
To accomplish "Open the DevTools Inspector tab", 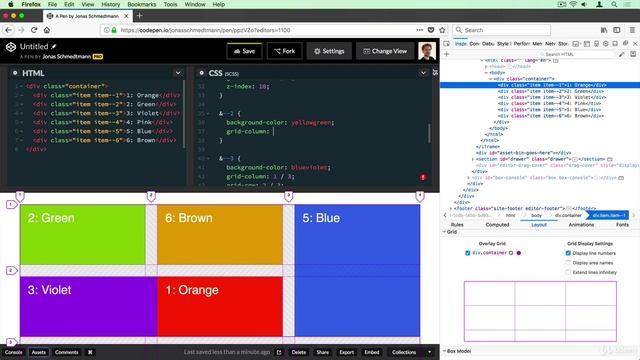I will (461, 43).
